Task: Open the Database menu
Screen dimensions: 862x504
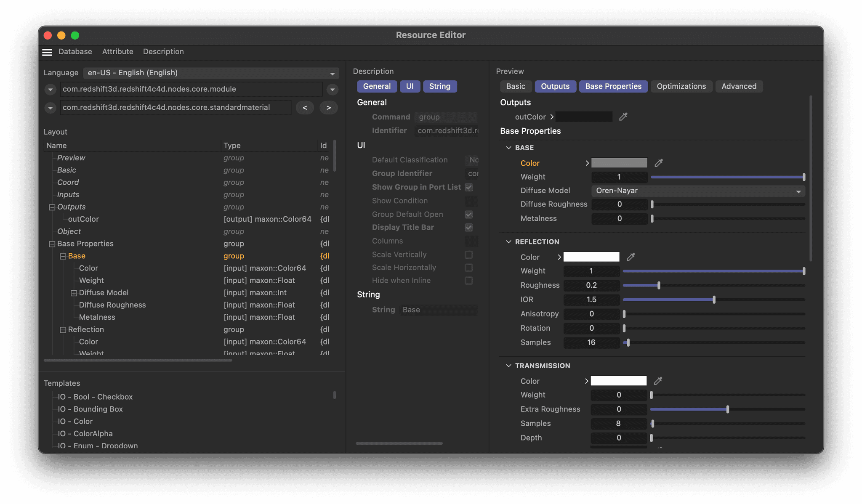Action: (x=75, y=51)
